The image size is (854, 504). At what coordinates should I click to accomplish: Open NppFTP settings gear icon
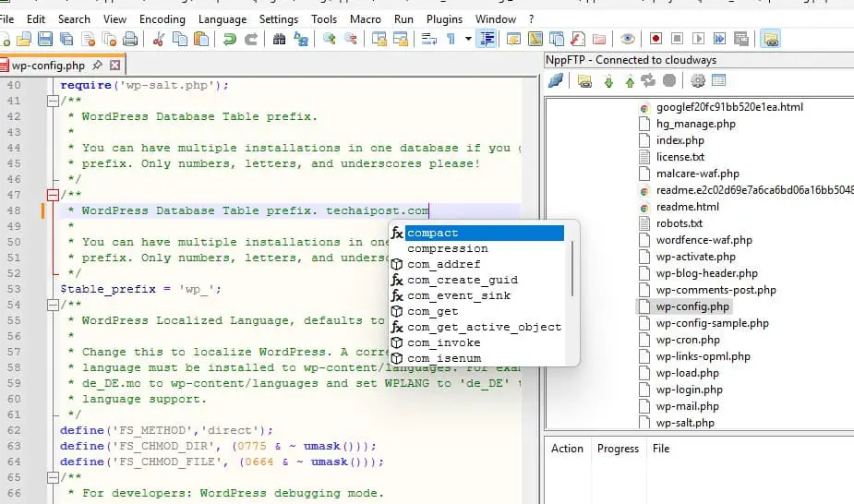tap(698, 81)
